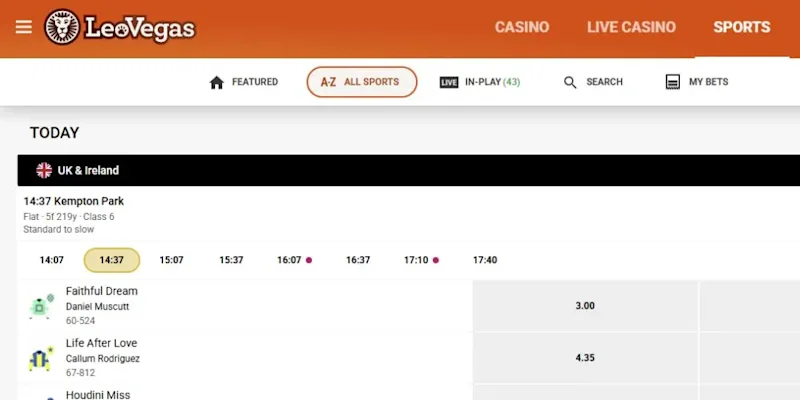Switch to the 15:07 race
This screenshot has height=400, width=800.
pyautogui.click(x=171, y=260)
